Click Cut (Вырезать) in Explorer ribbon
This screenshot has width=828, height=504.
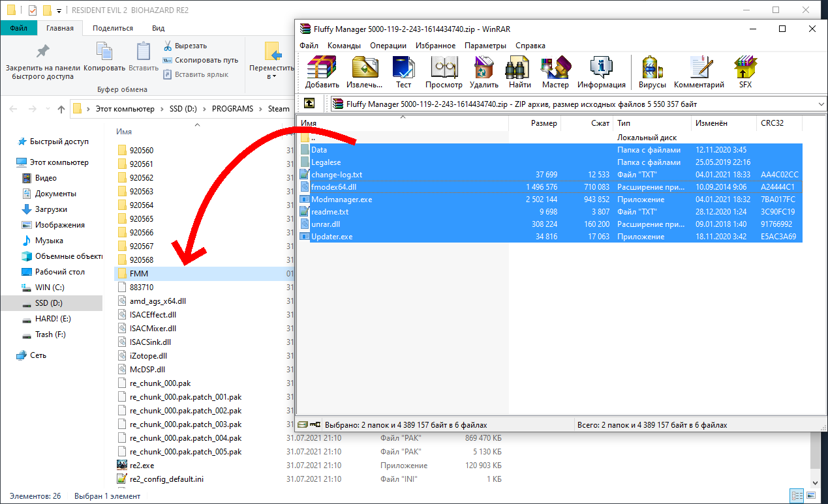[185, 46]
